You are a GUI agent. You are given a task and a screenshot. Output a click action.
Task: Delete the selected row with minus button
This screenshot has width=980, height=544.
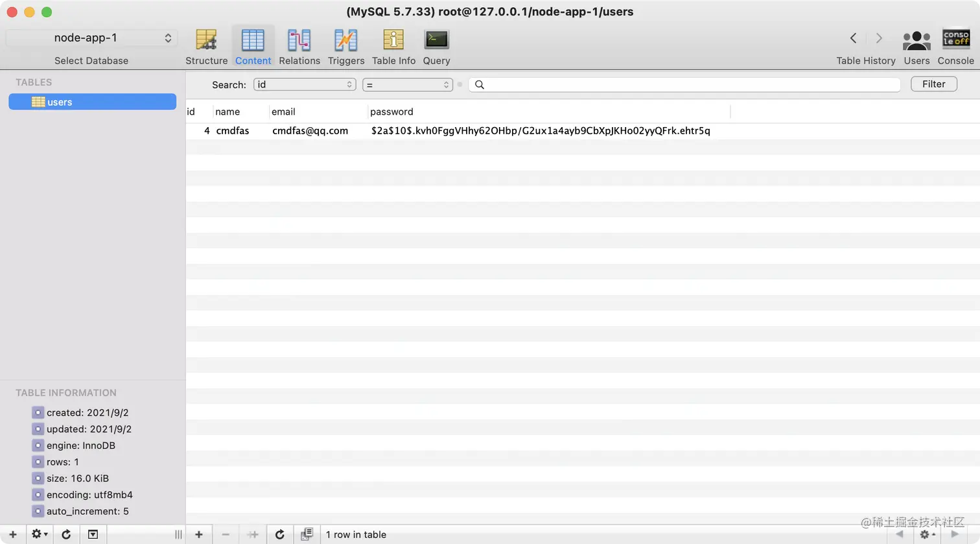pyautogui.click(x=226, y=534)
